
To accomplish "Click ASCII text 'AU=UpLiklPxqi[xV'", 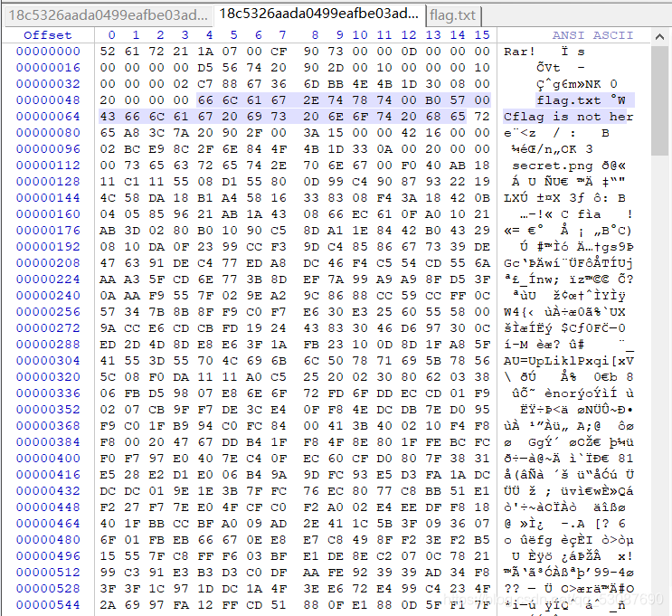I will (x=568, y=362).
